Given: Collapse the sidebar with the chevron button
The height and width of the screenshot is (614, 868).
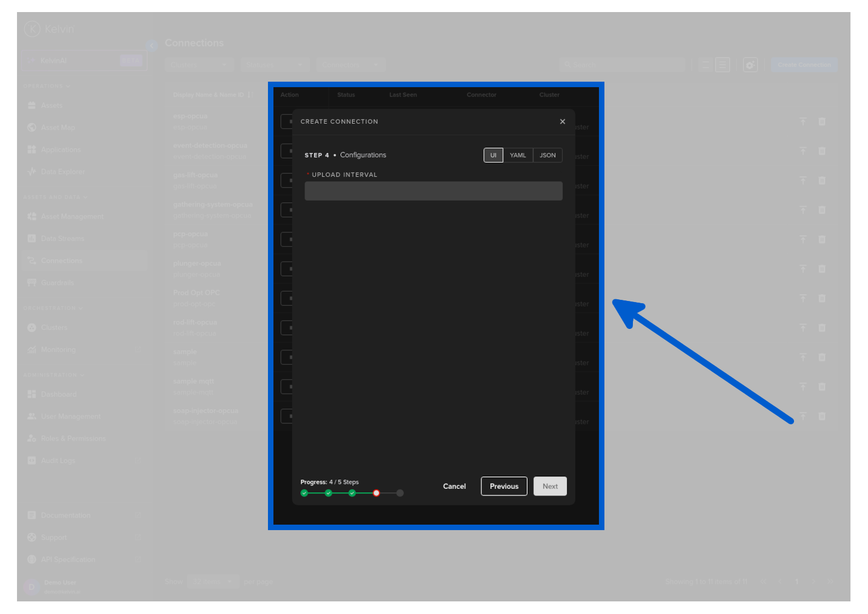Looking at the screenshot, I should (152, 46).
